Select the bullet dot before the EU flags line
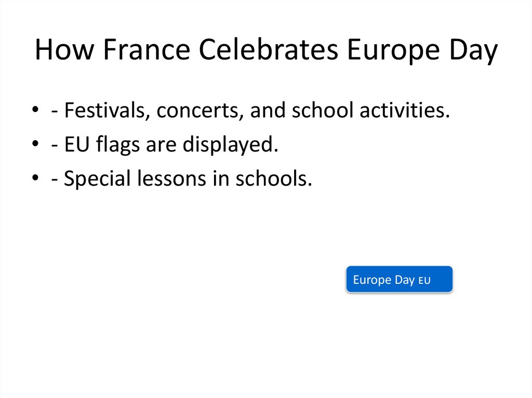532x398 pixels. pos(35,145)
